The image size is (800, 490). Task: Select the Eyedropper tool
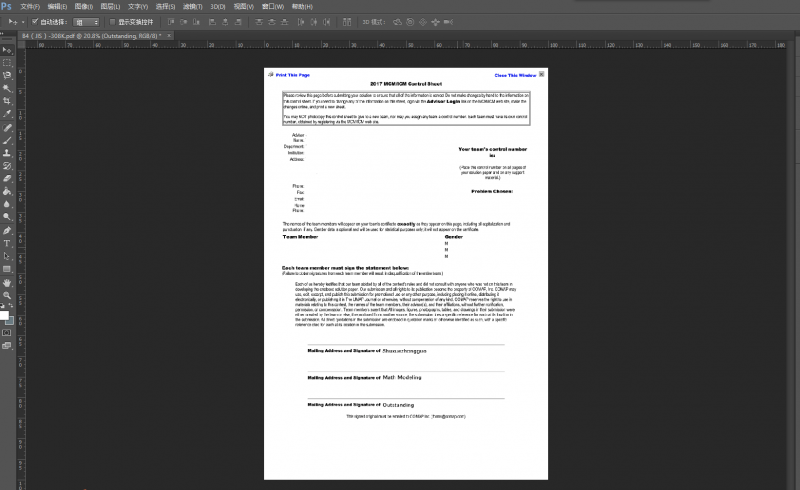tap(7, 114)
